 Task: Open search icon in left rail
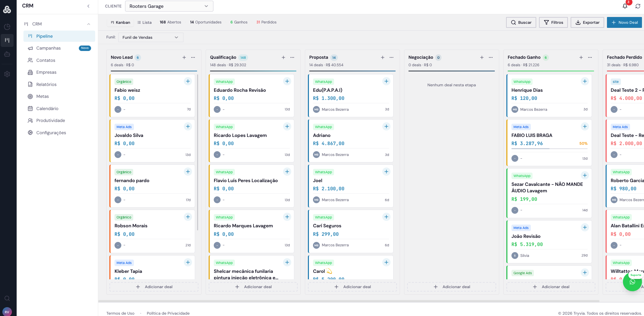[7, 298]
